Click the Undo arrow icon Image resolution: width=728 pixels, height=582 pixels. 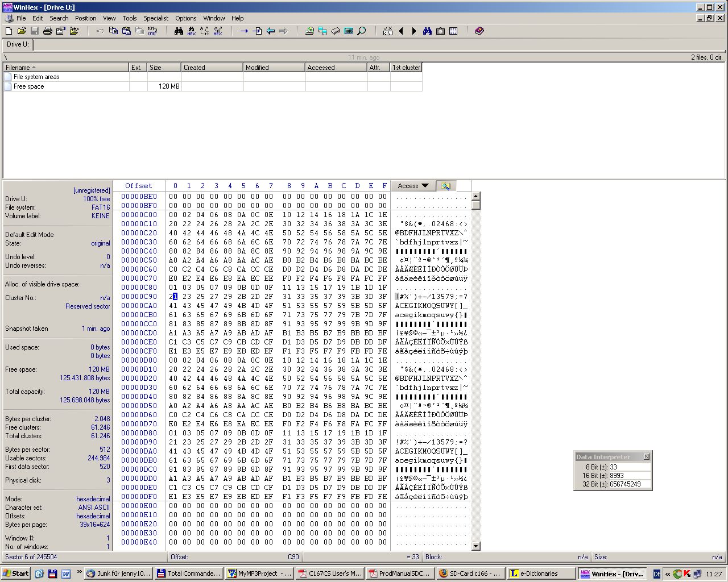click(x=100, y=31)
